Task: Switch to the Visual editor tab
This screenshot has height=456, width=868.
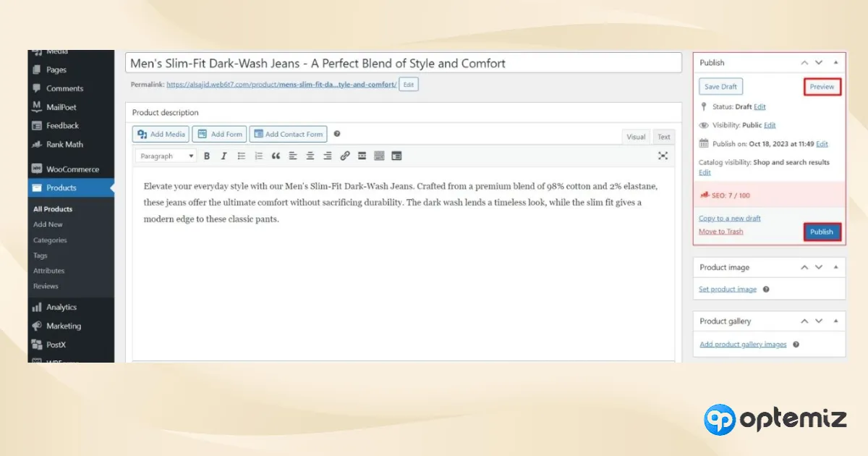Action: [x=636, y=137]
